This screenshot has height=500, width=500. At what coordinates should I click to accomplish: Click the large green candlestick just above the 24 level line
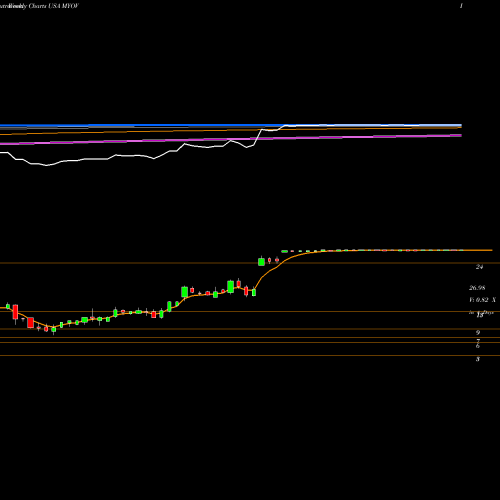261,261
